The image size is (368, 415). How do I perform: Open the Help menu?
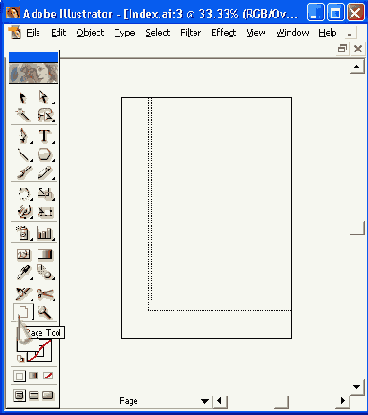tap(327, 33)
